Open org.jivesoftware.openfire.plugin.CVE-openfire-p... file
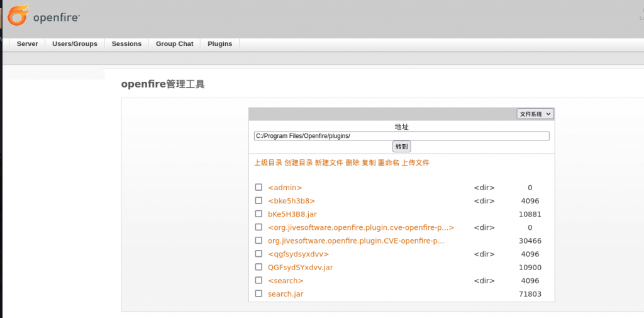Screen dimensions: 644x318 [x=356, y=241]
